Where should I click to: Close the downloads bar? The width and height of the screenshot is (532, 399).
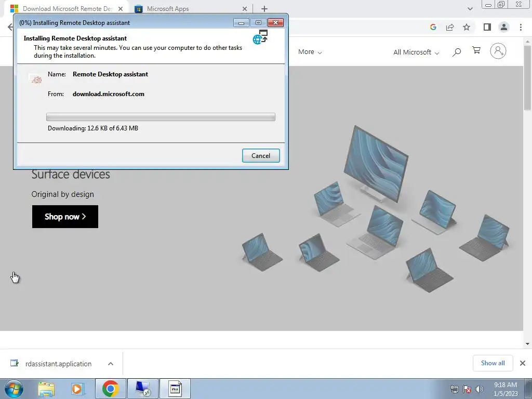(x=523, y=363)
